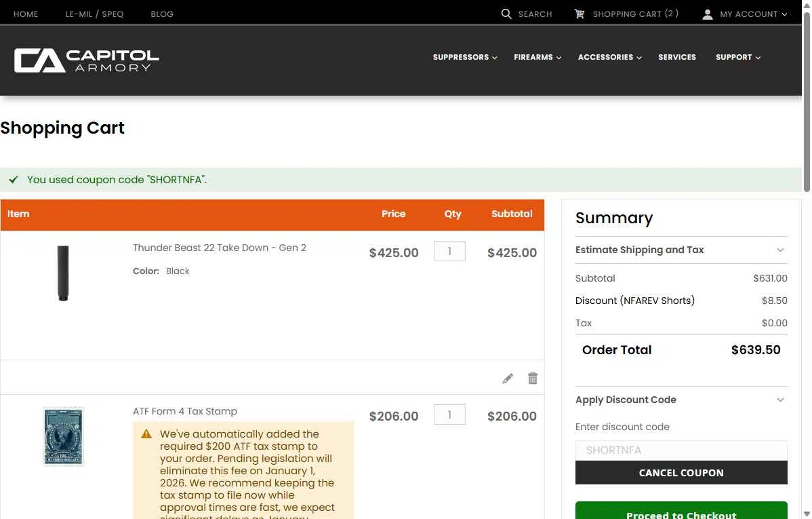The width and height of the screenshot is (812, 519).
Task: Open the Services menu item
Action: 677,57
